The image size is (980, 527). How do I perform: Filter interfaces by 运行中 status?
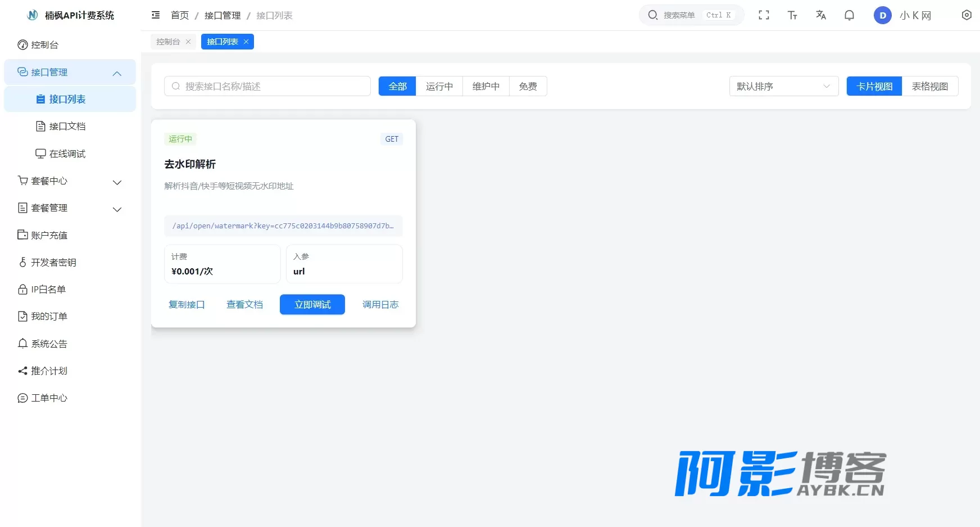439,86
